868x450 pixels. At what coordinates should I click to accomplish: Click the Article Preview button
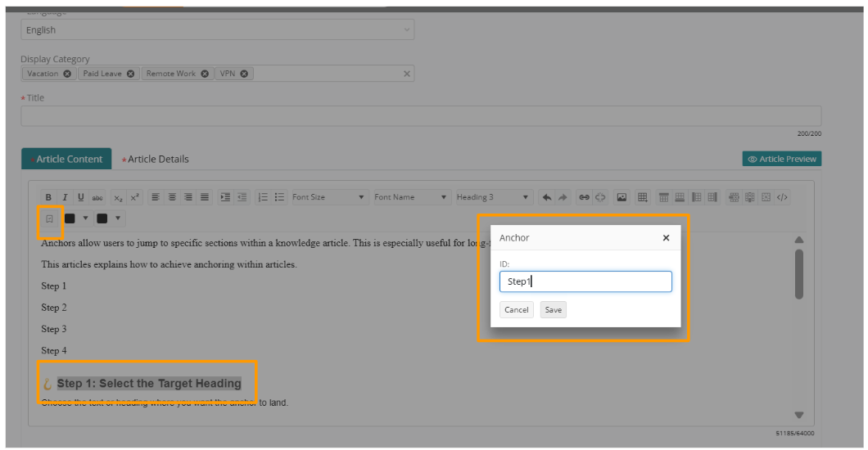coord(782,159)
